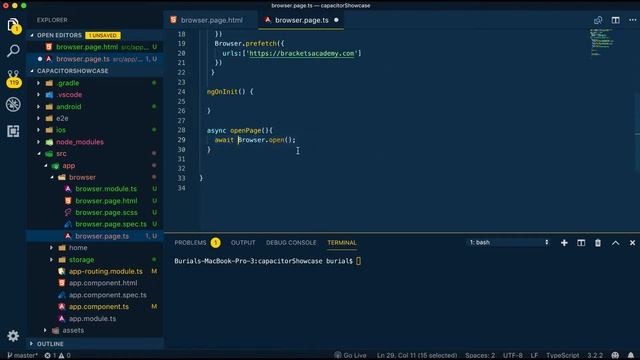Screen dimensions: 640x360
Task: Open the Explorer view in activity bar
Action: click(13, 25)
